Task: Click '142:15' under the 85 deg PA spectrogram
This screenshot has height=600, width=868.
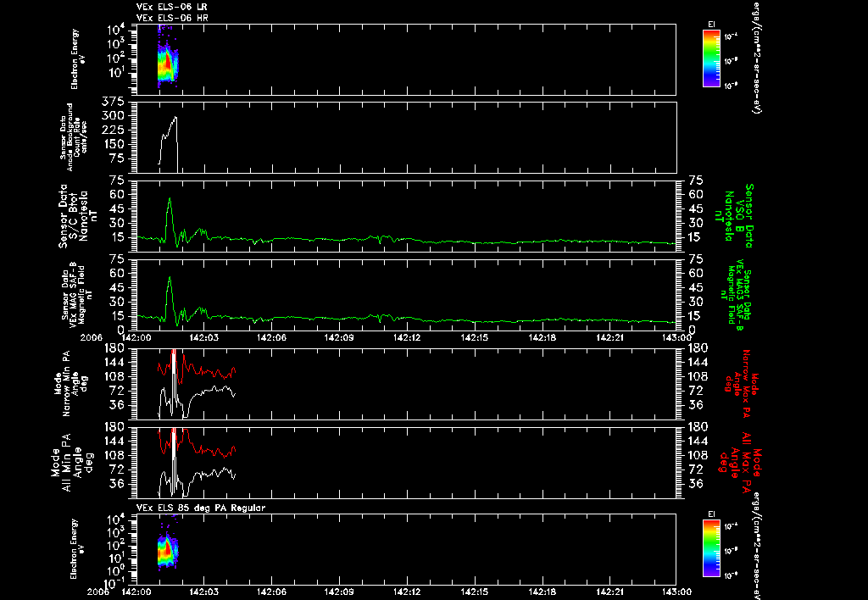Action: pyautogui.click(x=475, y=592)
